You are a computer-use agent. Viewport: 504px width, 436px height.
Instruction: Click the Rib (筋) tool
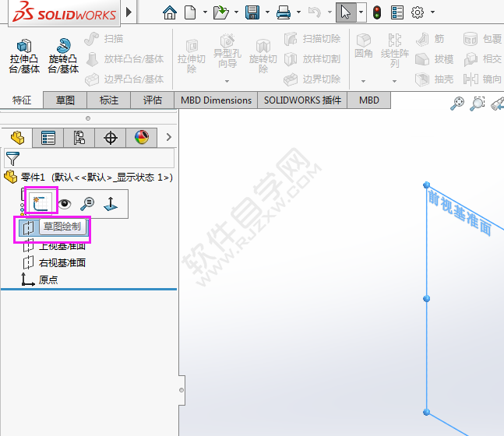click(430, 39)
